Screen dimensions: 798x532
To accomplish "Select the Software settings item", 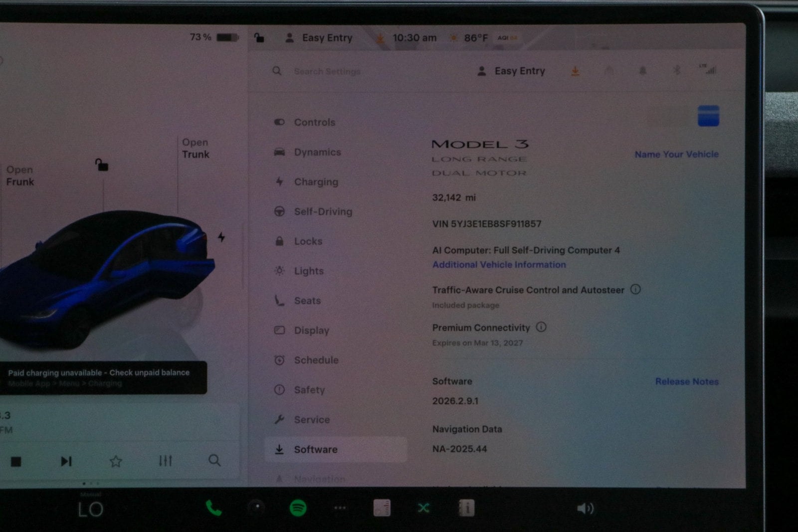I will click(x=336, y=449).
